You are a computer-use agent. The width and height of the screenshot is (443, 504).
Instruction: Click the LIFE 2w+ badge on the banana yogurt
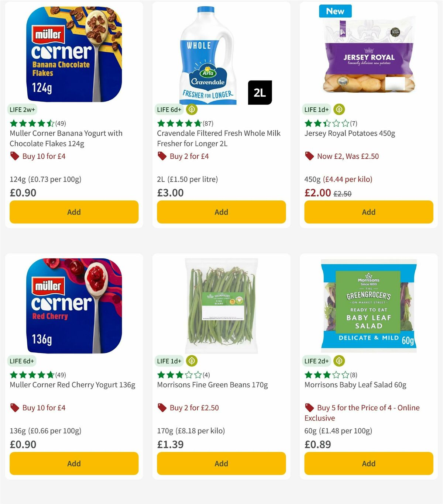(x=22, y=109)
